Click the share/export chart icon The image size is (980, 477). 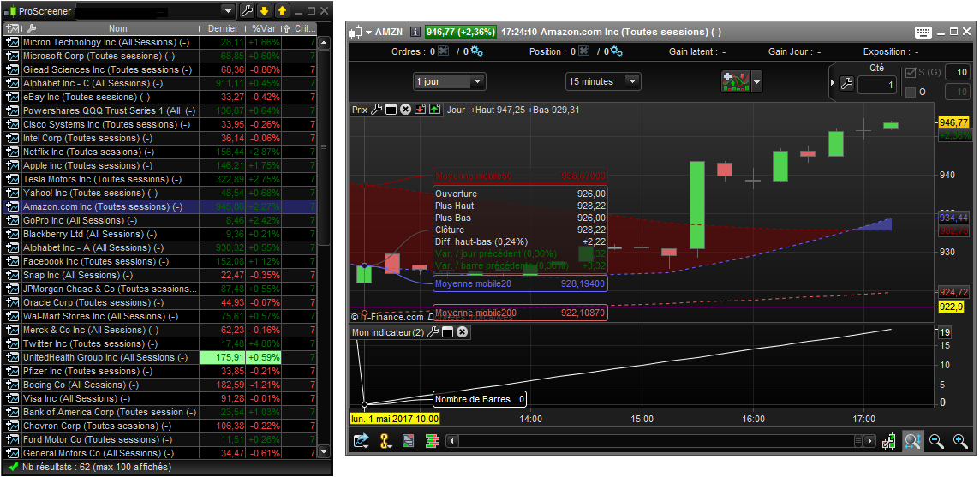[362, 441]
